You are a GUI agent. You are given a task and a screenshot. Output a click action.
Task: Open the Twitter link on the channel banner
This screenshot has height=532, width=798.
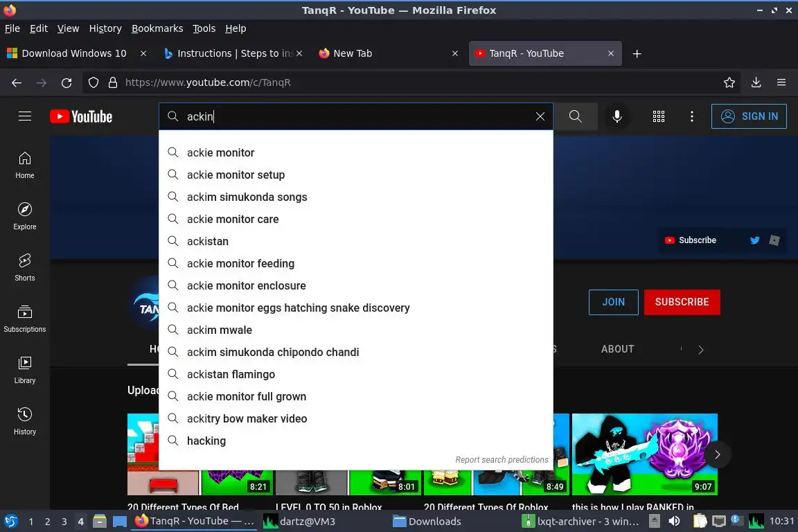tap(755, 240)
